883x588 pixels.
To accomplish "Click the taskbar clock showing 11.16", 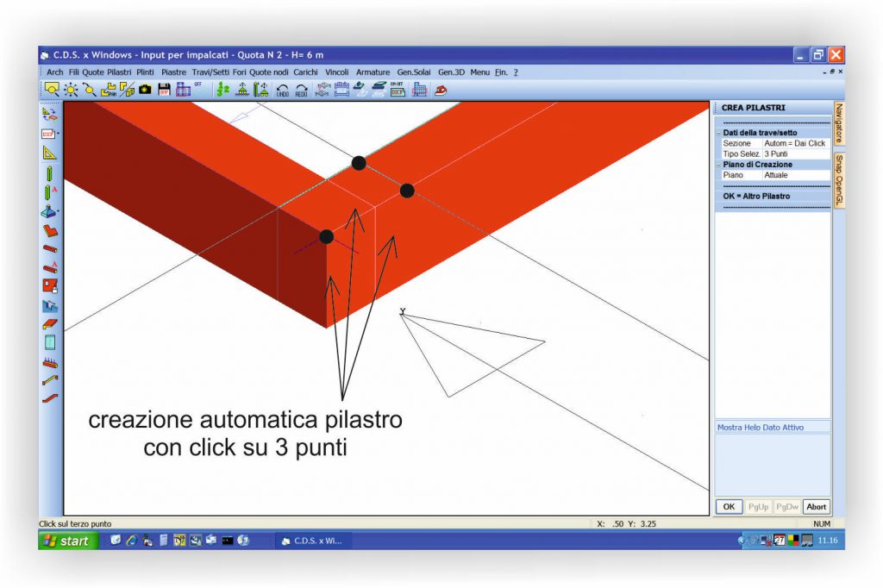I will 828,540.
